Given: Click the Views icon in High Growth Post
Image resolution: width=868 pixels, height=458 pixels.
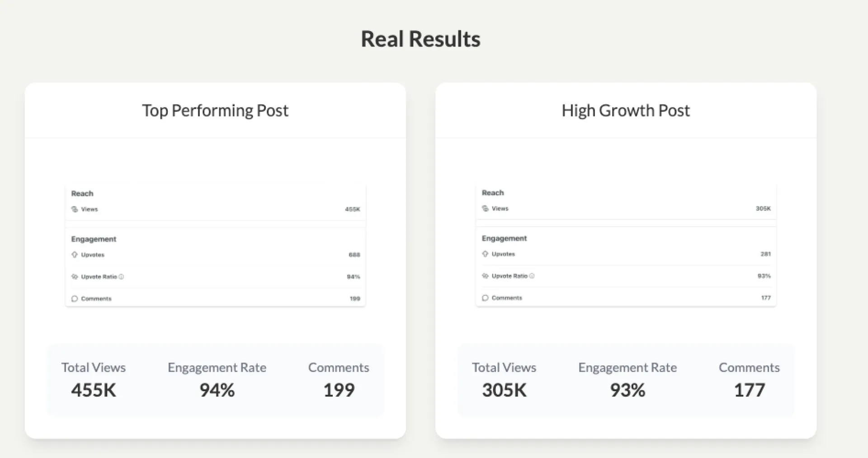Looking at the screenshot, I should pyautogui.click(x=485, y=208).
